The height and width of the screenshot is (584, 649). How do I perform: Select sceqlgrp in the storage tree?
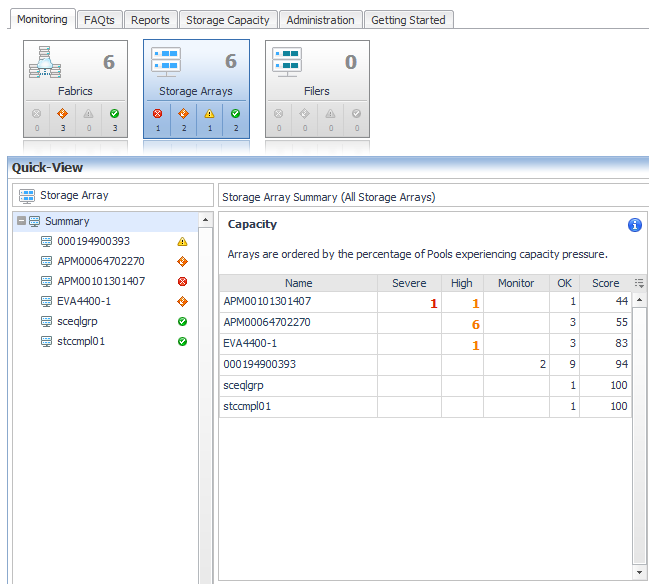pos(77,322)
